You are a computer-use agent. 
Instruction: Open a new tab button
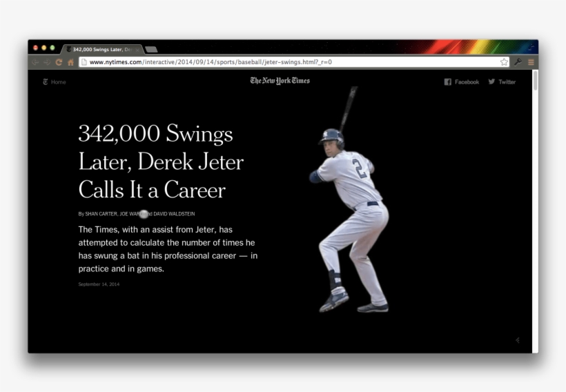point(151,50)
